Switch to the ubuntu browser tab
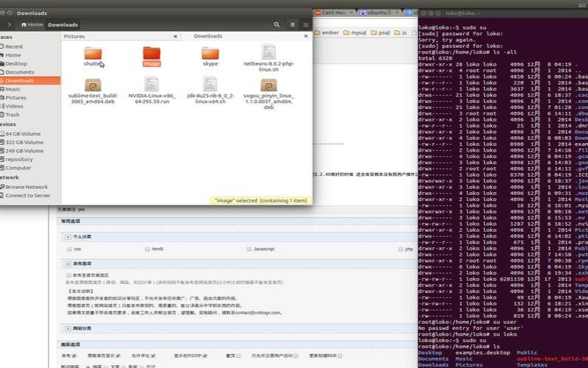This screenshot has width=588, height=368. click(379, 13)
